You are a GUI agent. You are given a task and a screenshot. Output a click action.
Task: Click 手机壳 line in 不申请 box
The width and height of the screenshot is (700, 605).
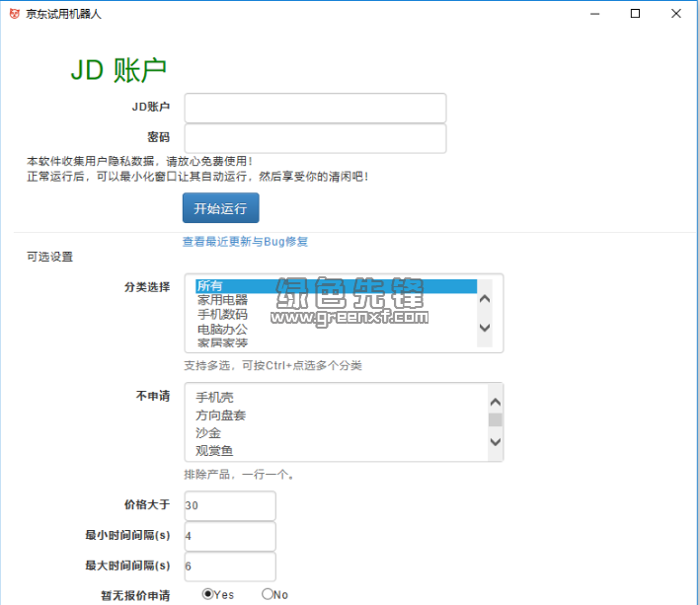[214, 397]
